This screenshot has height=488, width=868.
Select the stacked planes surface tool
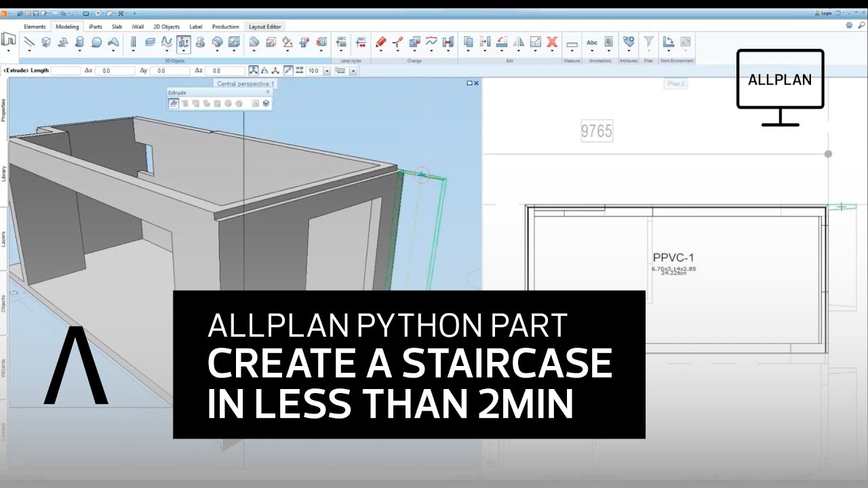click(x=149, y=42)
